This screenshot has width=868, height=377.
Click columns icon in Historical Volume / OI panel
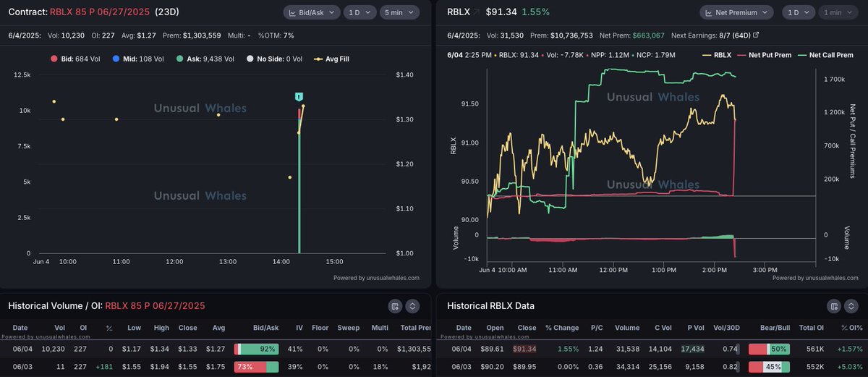(x=395, y=306)
